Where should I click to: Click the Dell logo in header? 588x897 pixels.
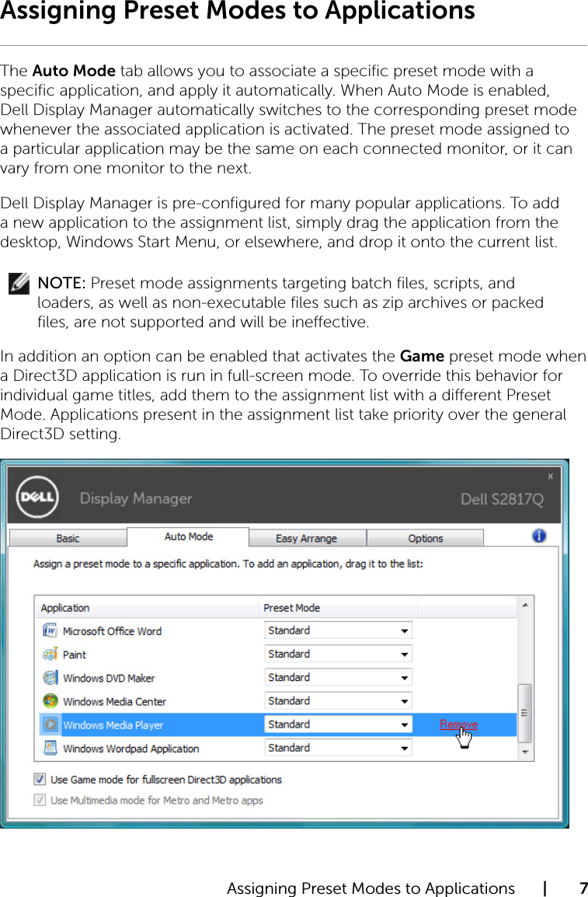38,497
